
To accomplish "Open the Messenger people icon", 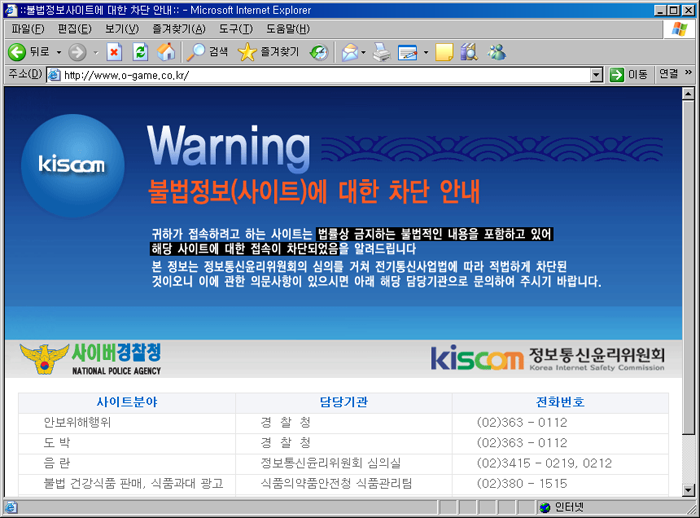I will pyautogui.click(x=496, y=52).
